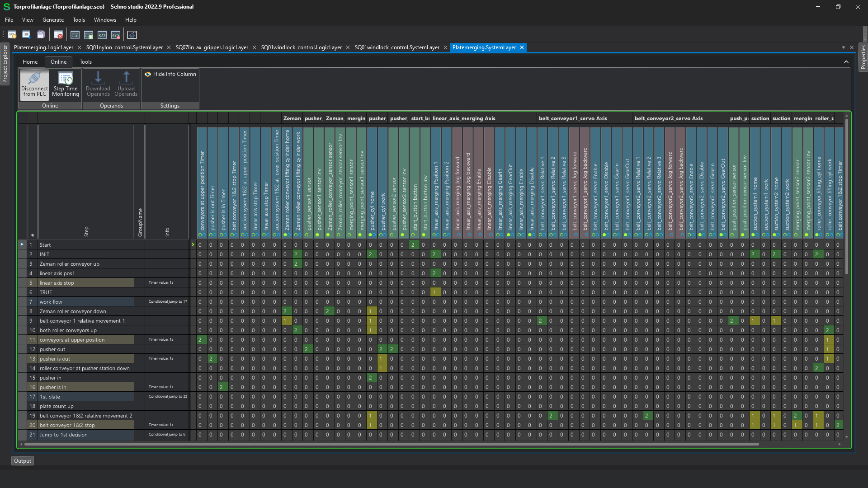This screenshot has height=488, width=868.
Task: Click the row selector arrow for Start step
Action: pos(22,244)
